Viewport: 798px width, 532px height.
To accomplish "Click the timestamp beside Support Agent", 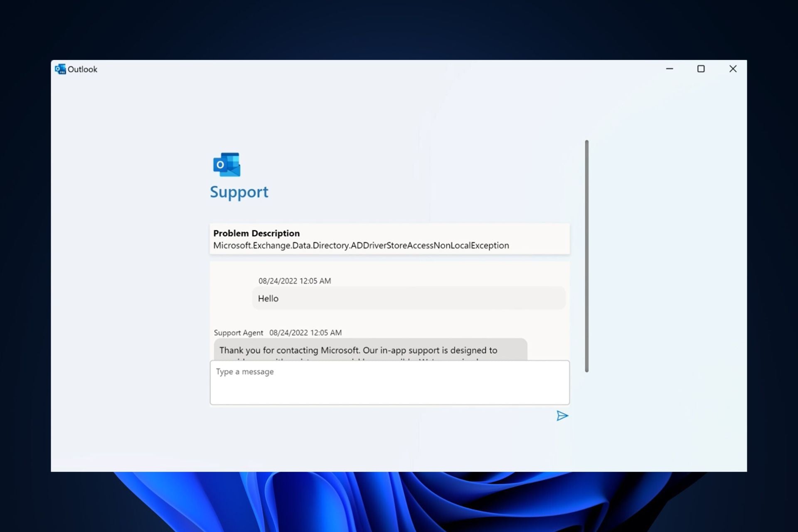I will coord(305,333).
